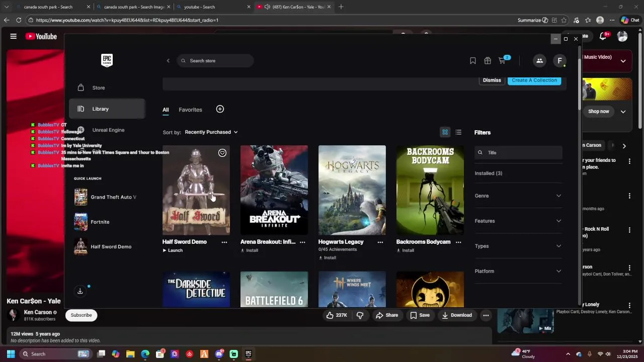Screen dimensions: 644x362
Task: Click Create A Collection button
Action: pos(534,80)
